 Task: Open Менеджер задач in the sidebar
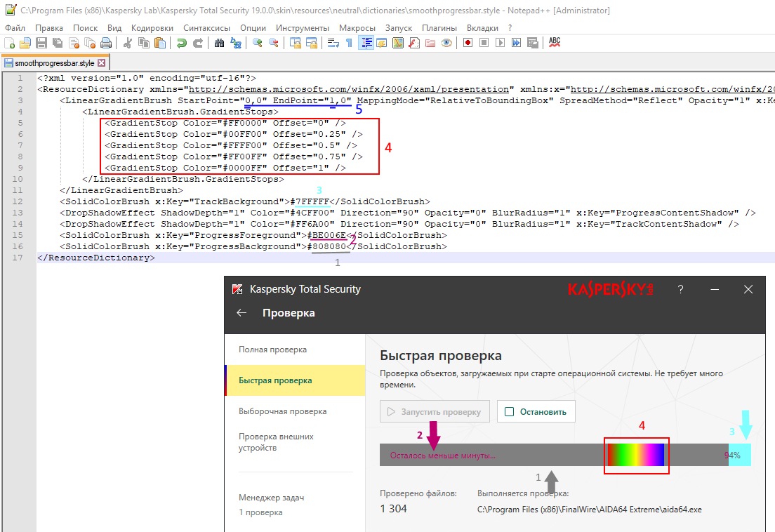[x=271, y=498]
